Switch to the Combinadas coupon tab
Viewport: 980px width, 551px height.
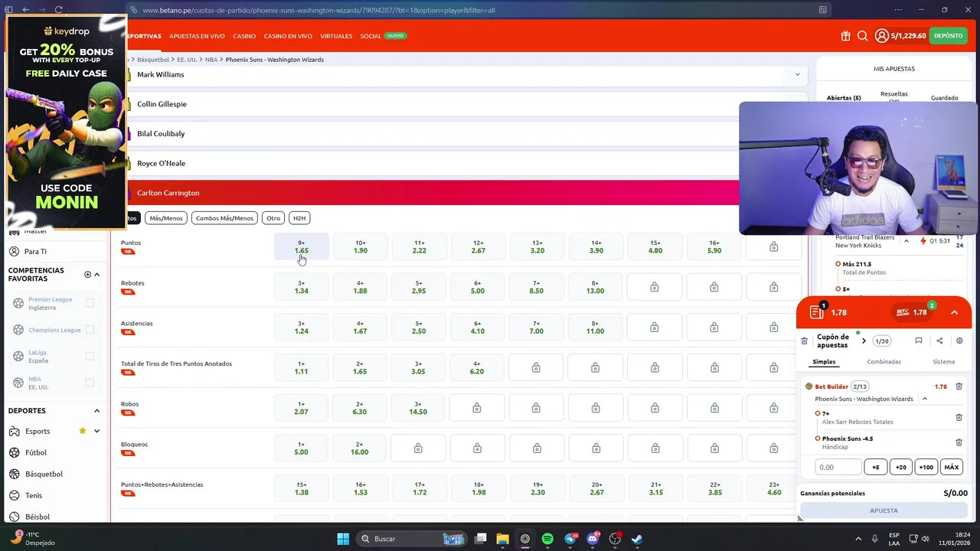tap(884, 361)
